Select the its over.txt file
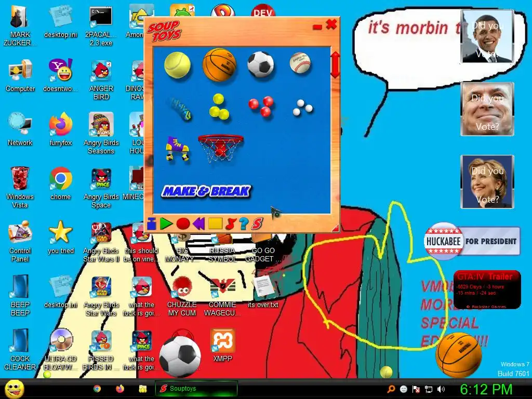 pos(263,291)
